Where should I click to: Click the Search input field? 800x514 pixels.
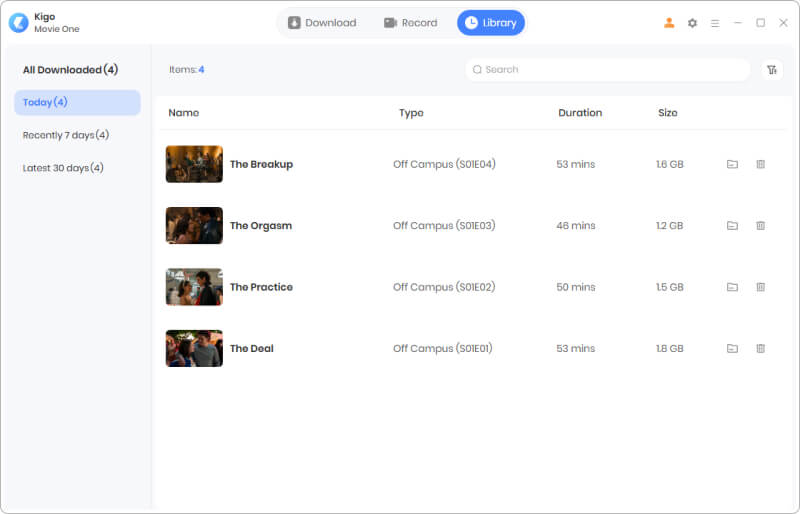[x=608, y=69]
